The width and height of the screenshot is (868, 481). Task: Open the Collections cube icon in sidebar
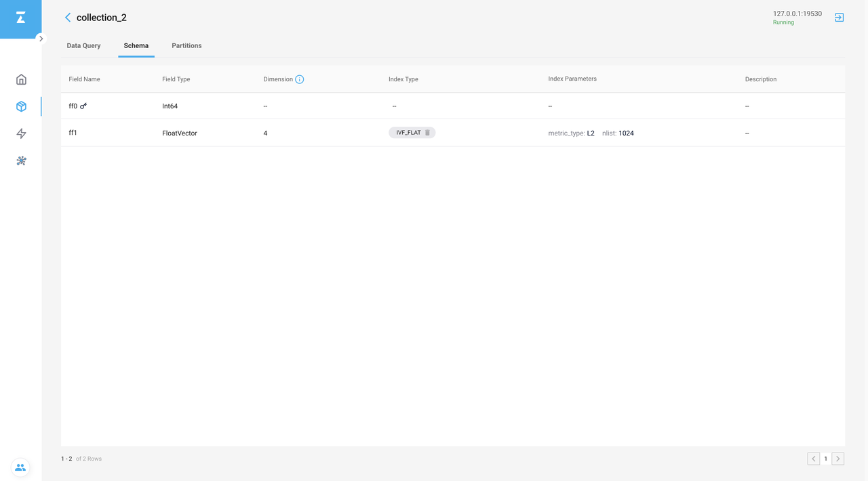[x=21, y=106]
